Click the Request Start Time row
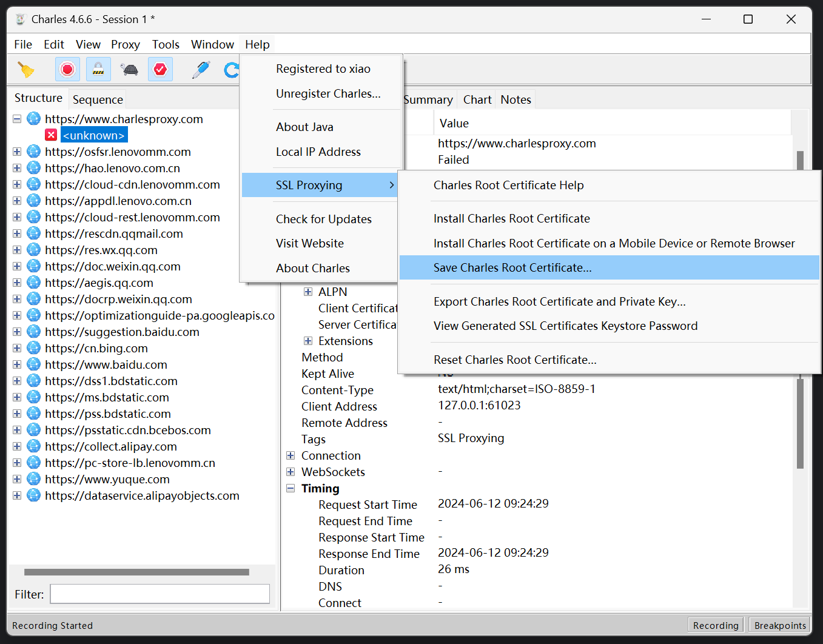823x644 pixels. click(368, 505)
